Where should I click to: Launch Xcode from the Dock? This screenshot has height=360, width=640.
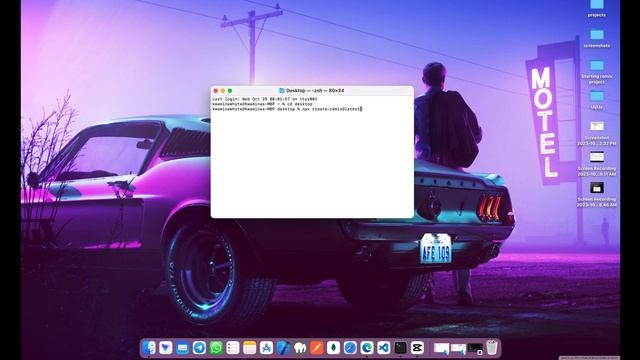pos(283,348)
